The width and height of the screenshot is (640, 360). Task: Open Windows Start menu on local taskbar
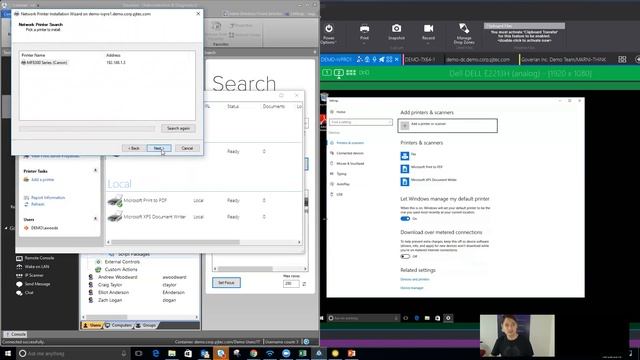(x=7, y=353)
